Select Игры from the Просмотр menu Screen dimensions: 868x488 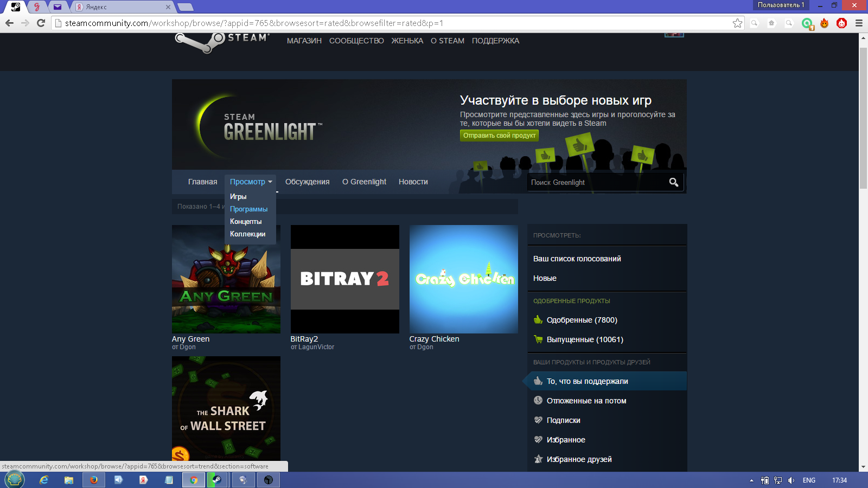[x=238, y=196]
